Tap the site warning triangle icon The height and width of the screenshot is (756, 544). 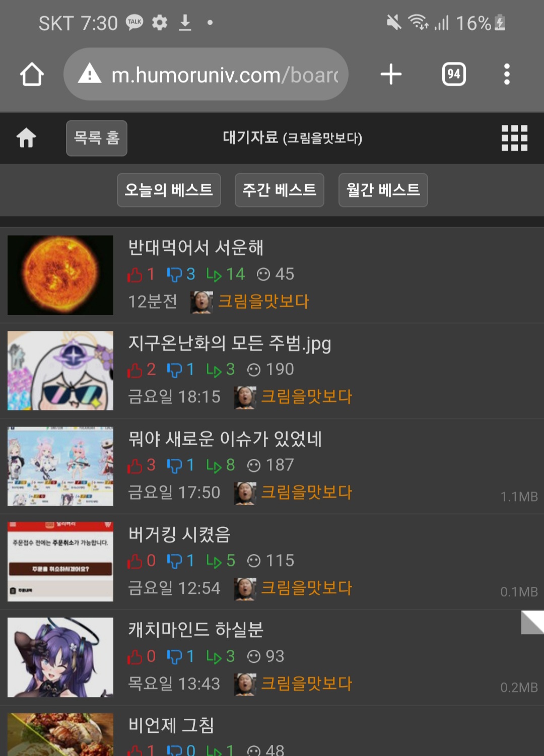point(90,74)
